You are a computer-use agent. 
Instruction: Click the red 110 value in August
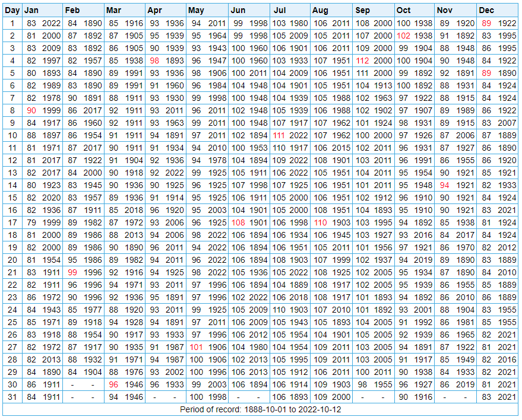click(321, 222)
